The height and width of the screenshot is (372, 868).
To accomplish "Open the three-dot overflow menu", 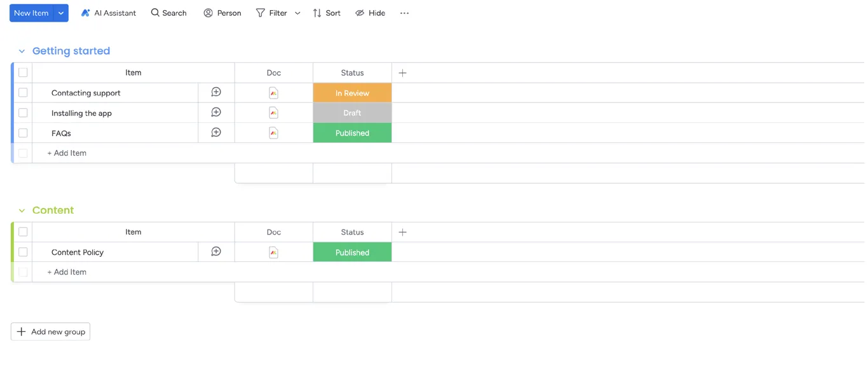I will tap(404, 13).
